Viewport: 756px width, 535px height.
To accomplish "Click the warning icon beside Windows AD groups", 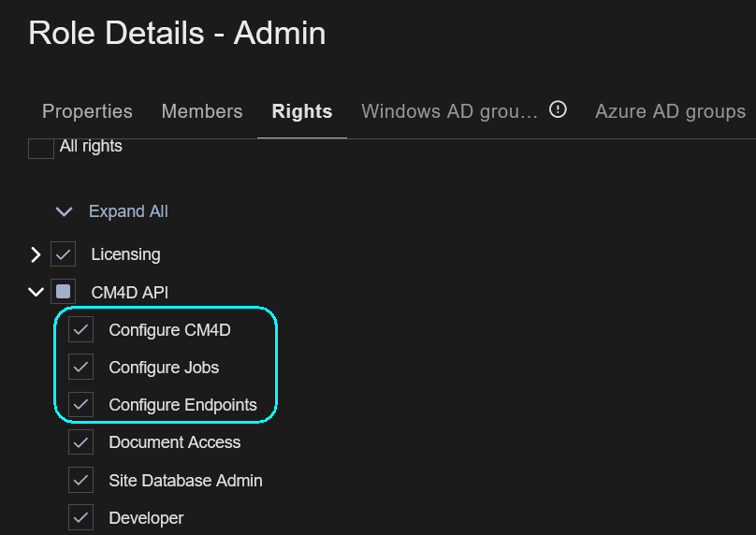I will pyautogui.click(x=558, y=109).
